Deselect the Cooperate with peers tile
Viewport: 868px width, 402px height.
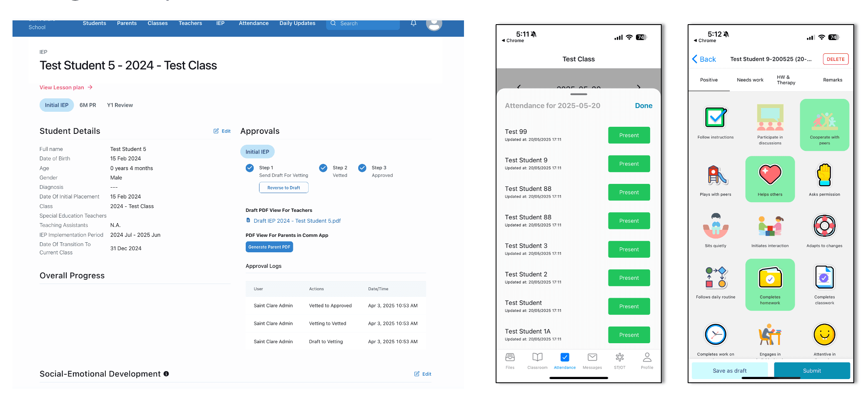(x=824, y=125)
